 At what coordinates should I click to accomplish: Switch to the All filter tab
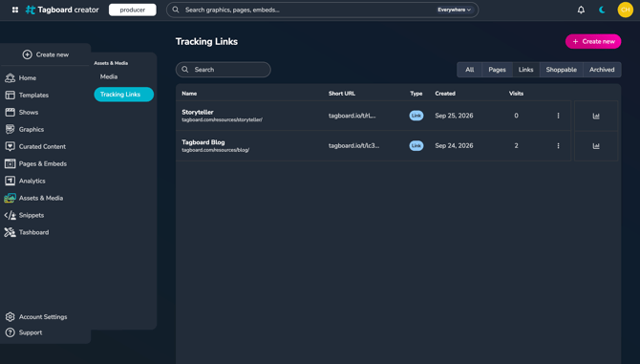pos(469,70)
